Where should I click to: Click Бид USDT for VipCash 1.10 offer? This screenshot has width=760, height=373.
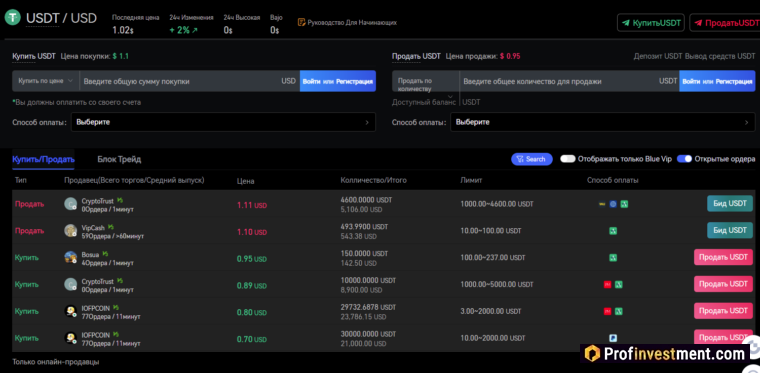[729, 230]
